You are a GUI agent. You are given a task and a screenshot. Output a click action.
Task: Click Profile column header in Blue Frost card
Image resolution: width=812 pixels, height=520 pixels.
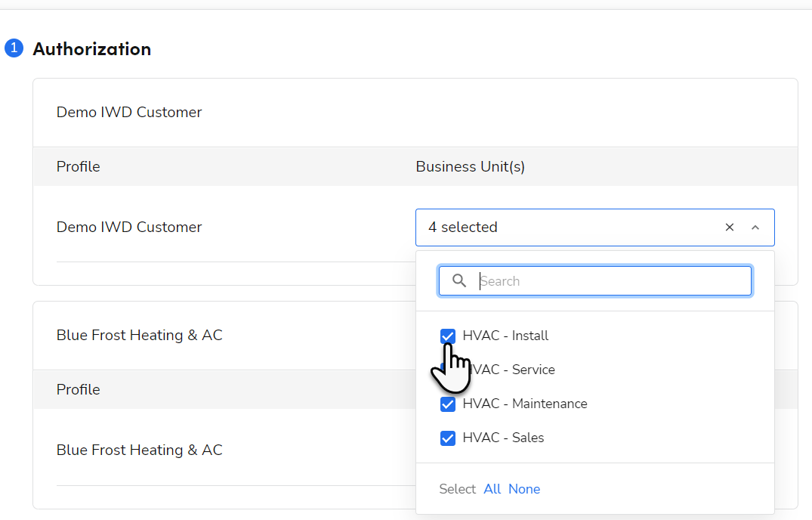click(79, 390)
